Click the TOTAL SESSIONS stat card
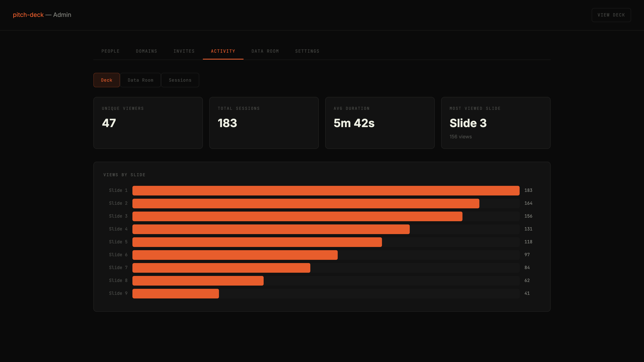The width and height of the screenshot is (644, 362). pyautogui.click(x=264, y=123)
